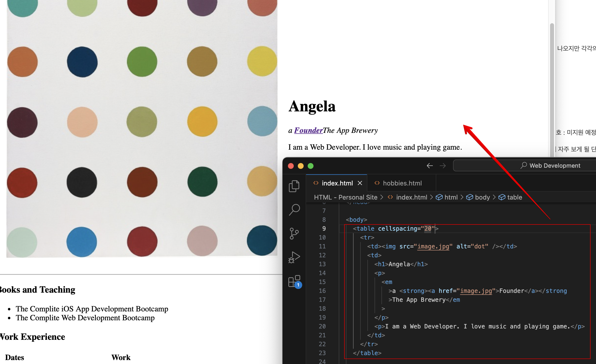This screenshot has width=596, height=364.
Task: Click the 'I am a Web Developer' paragraph on page
Action: [375, 147]
